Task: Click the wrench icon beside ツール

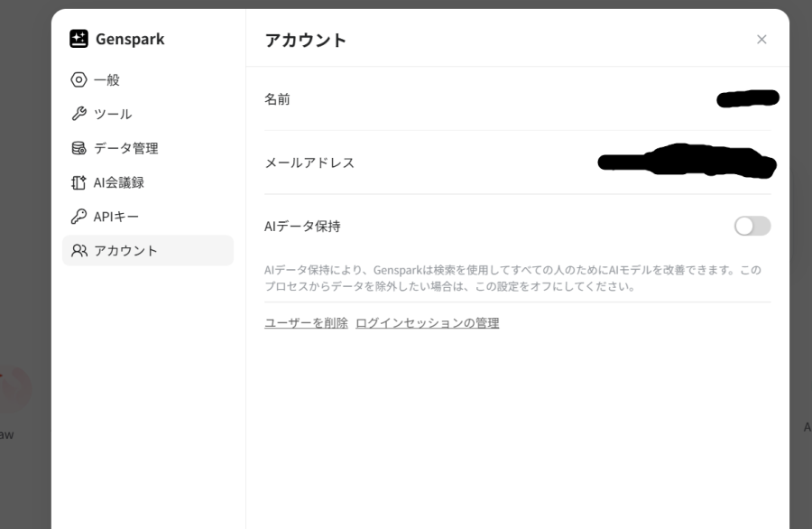Action: click(78, 114)
